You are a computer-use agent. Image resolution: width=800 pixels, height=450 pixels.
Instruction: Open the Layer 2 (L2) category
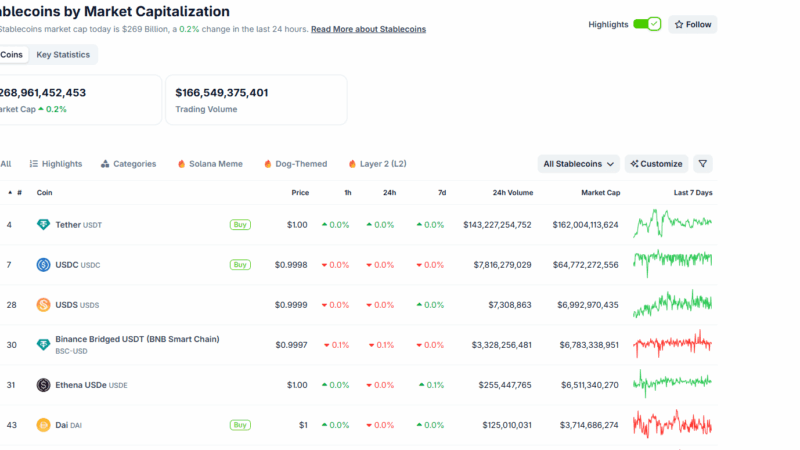[378, 164]
